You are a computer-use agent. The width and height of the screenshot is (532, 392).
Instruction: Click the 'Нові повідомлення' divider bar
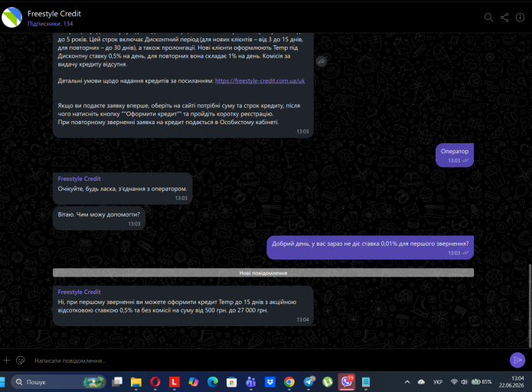click(x=263, y=273)
